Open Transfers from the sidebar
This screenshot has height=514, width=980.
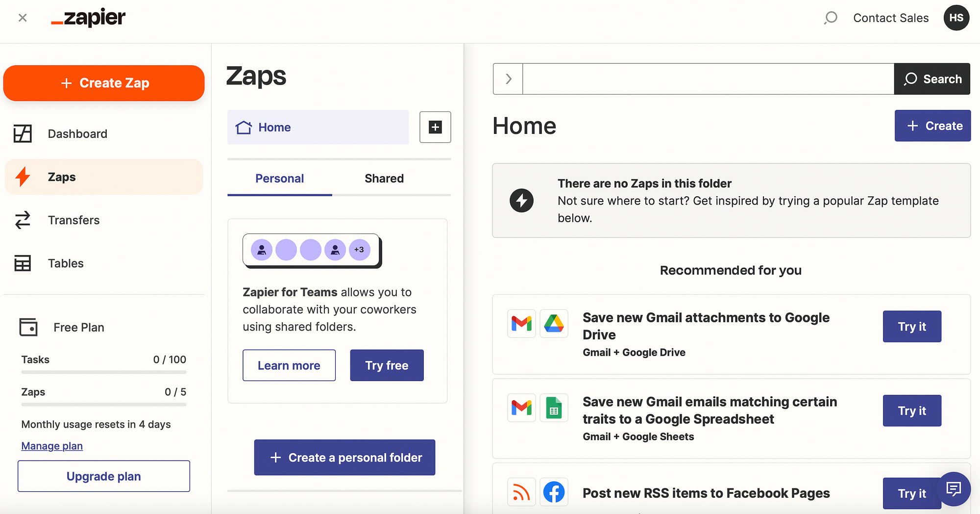pos(73,220)
